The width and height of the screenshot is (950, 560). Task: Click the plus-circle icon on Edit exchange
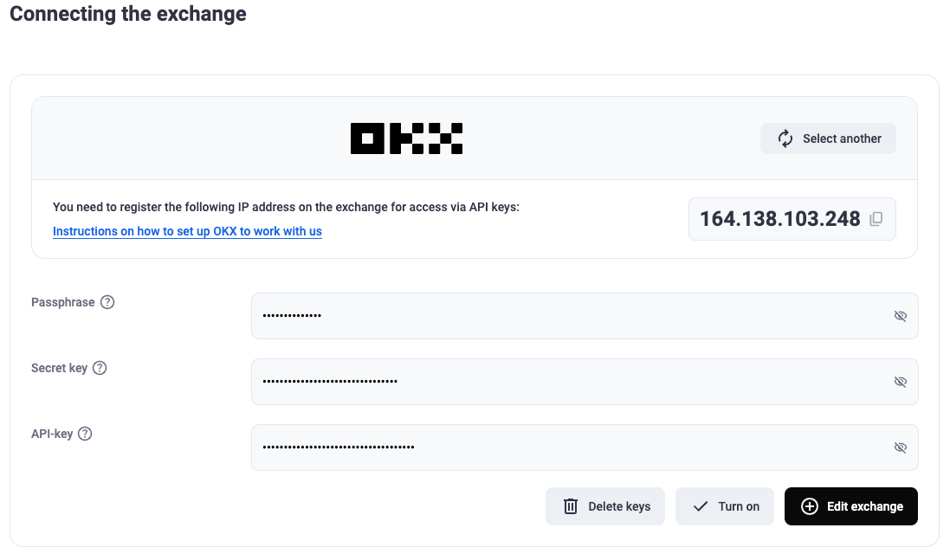pos(810,506)
